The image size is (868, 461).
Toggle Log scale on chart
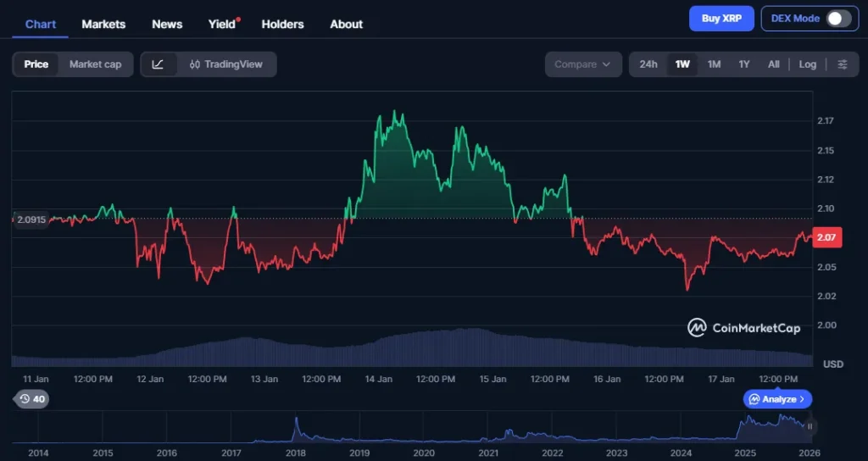tap(807, 64)
